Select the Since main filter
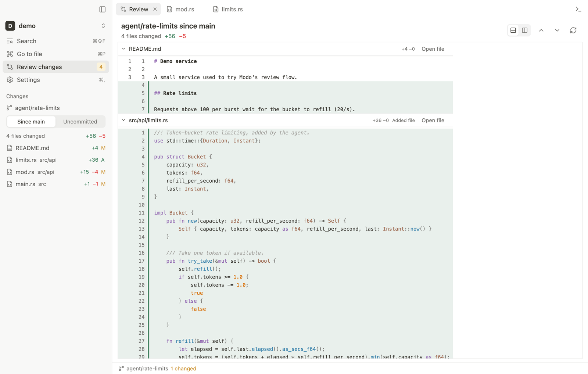This screenshot has height=374, width=588. (31, 122)
